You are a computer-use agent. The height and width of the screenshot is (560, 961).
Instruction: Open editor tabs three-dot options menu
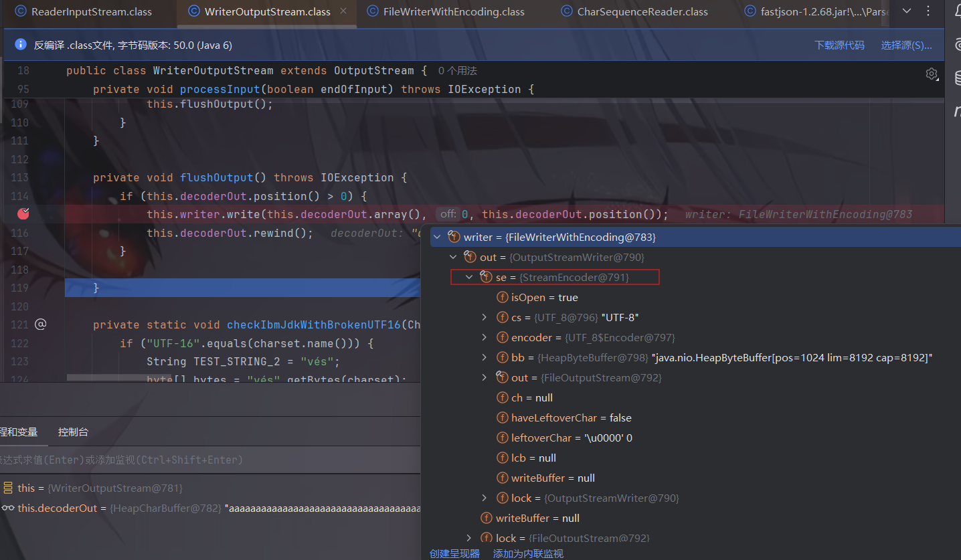[x=928, y=11]
